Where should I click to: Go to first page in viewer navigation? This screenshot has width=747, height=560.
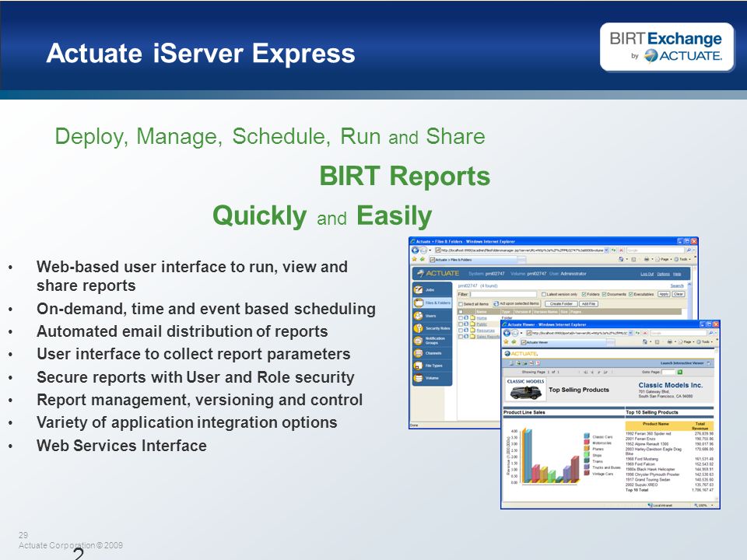tap(585, 372)
